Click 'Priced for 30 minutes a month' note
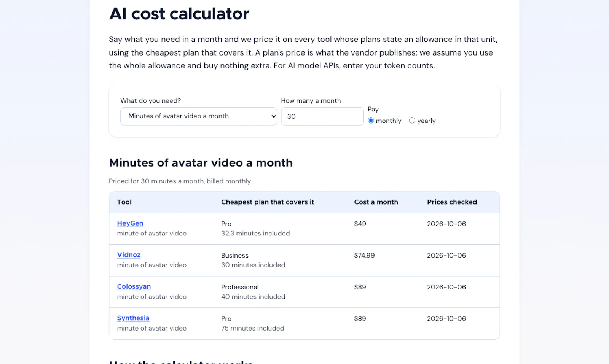 180,181
